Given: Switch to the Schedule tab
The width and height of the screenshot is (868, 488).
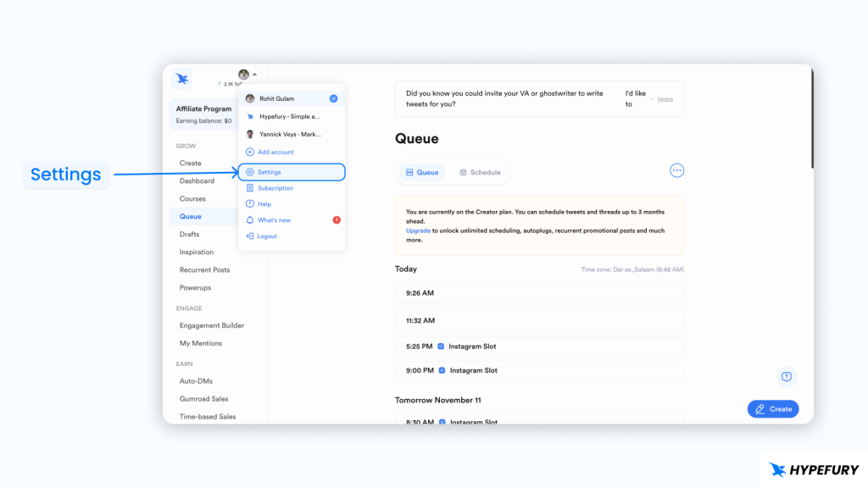Looking at the screenshot, I should coord(480,173).
